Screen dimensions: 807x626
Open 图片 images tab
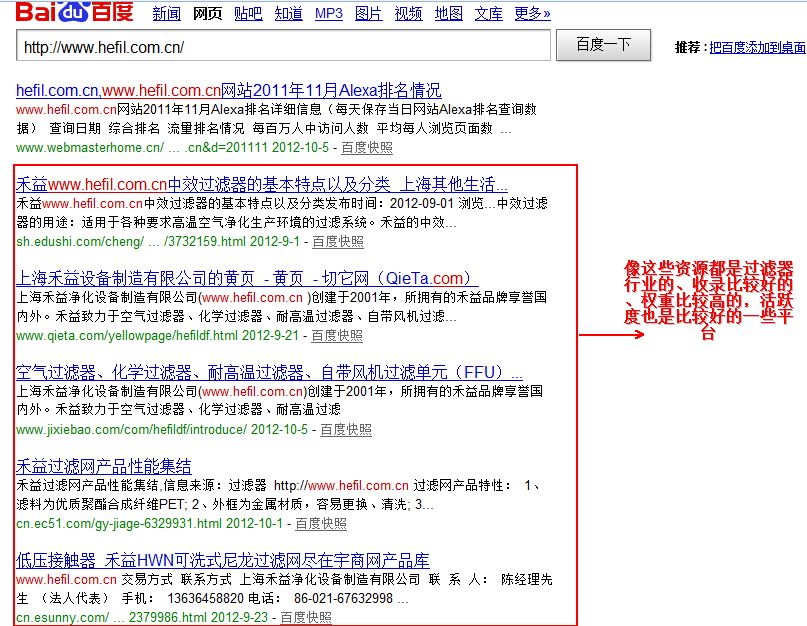(369, 13)
